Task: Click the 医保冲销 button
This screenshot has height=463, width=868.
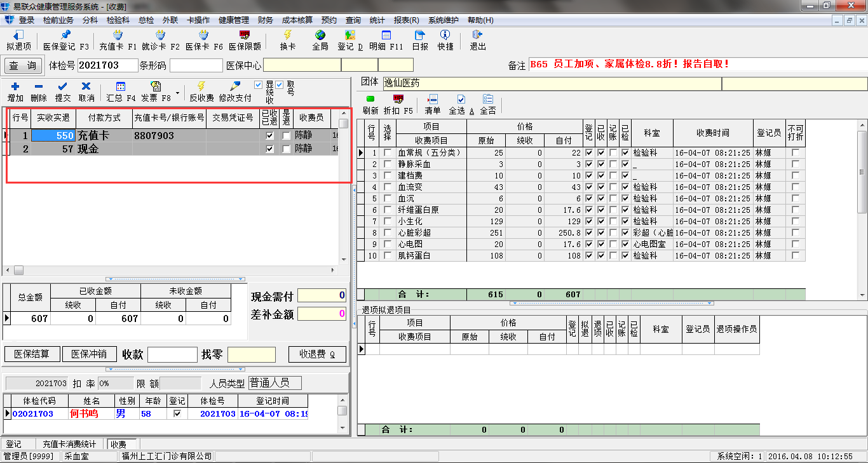Action: [x=89, y=354]
